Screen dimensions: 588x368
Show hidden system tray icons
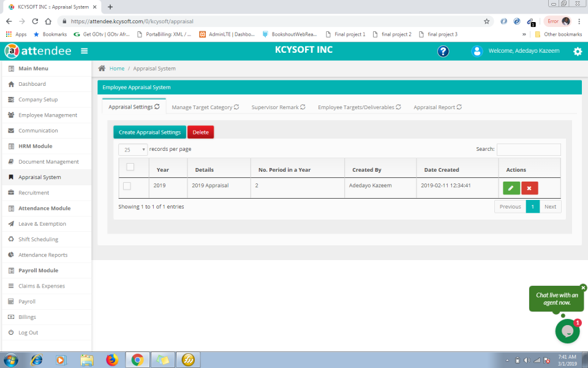click(508, 360)
